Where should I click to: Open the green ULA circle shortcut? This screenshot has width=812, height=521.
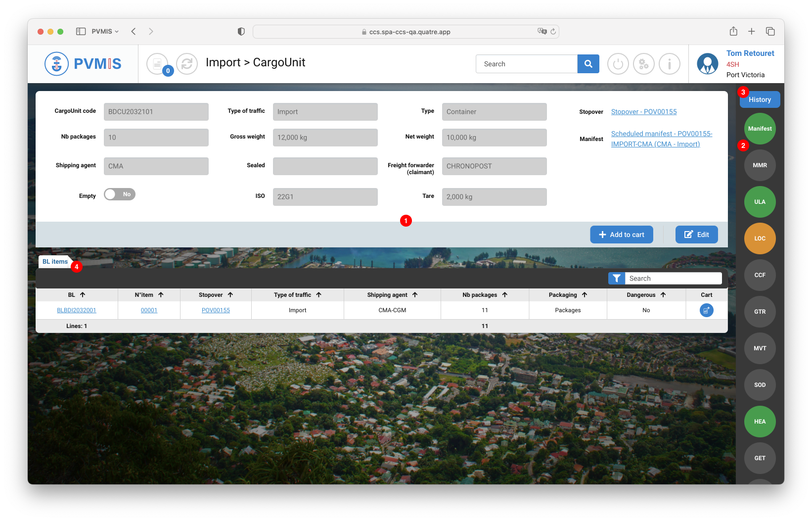760,202
